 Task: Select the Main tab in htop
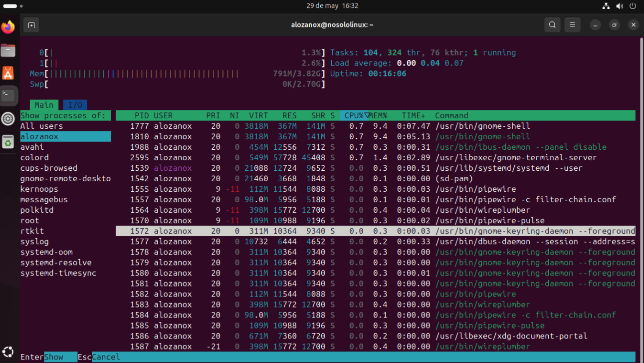[x=44, y=105]
